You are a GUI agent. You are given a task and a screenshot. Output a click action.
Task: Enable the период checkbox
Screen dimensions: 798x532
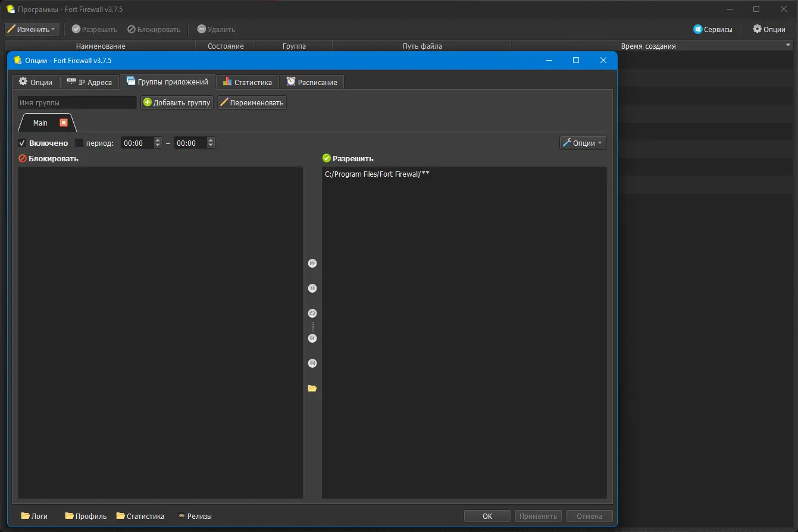pos(79,143)
